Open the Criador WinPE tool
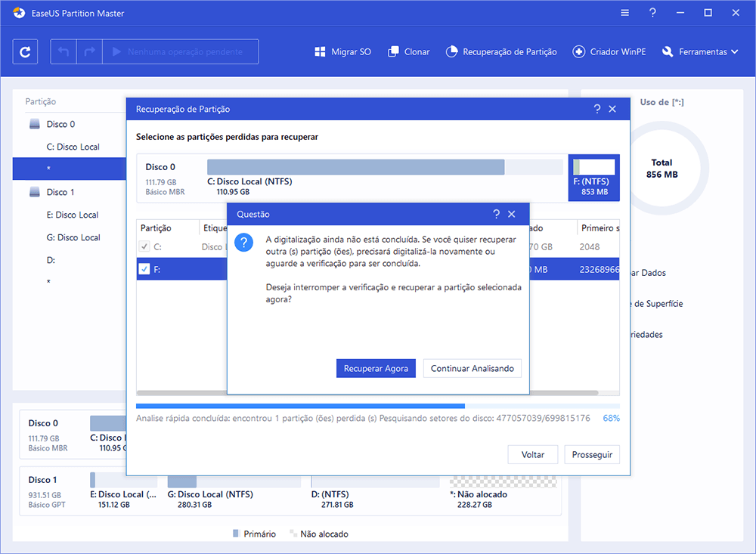The image size is (756, 554). (x=609, y=51)
